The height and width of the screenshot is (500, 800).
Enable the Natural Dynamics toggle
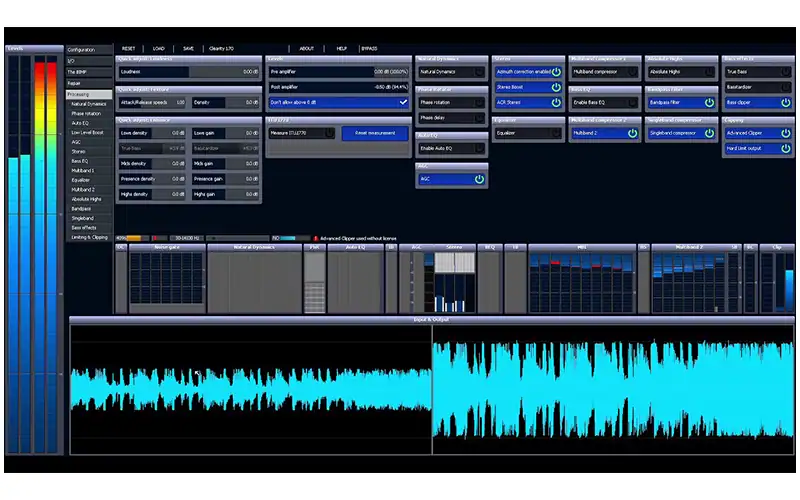[x=479, y=72]
